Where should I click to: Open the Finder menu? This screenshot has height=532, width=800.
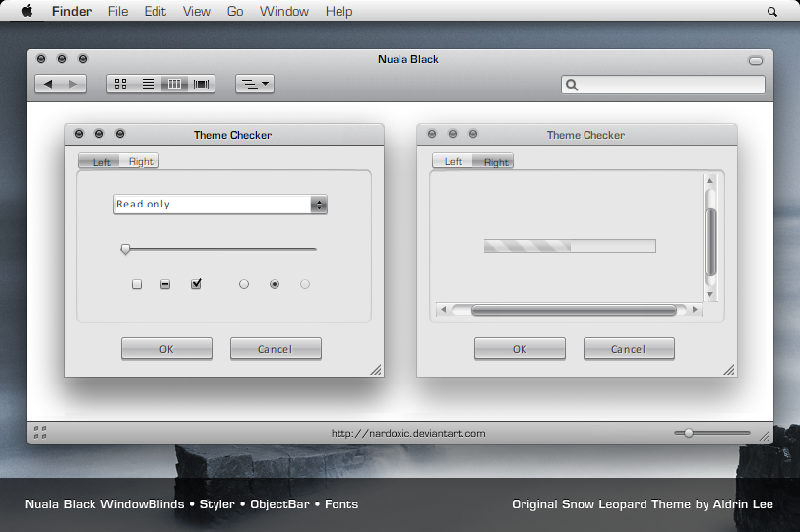(72, 11)
